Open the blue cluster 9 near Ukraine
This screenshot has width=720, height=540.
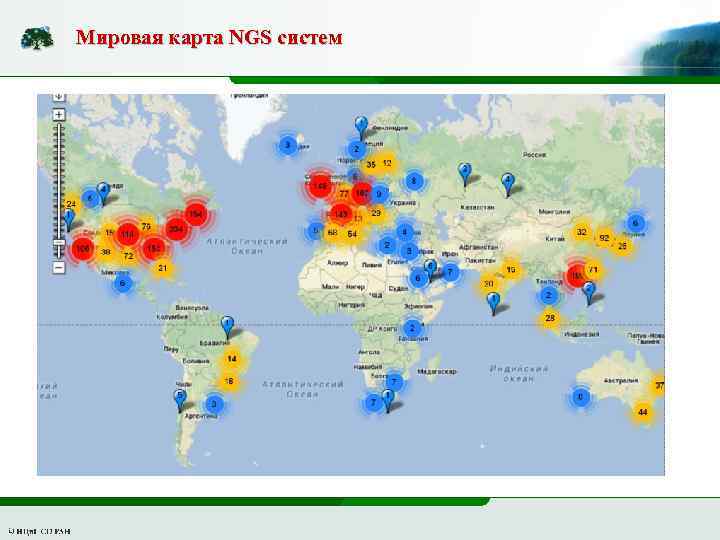379,194
